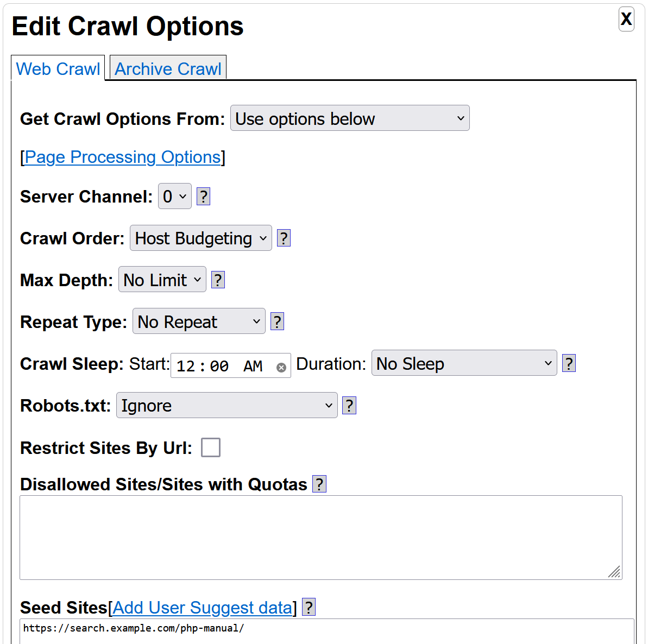Viewport: 648px width, 644px height.
Task: Expand the Sleep Duration dropdown
Action: [464, 363]
